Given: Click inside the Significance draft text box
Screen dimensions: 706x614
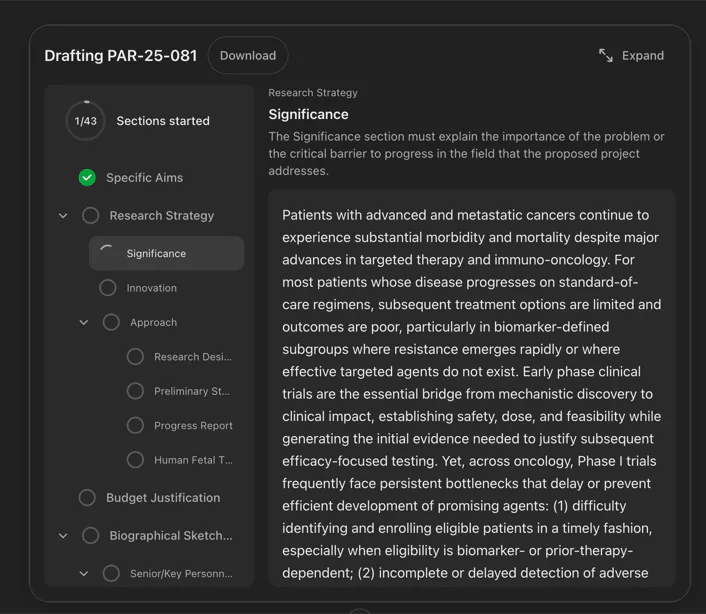Looking at the screenshot, I should tap(472, 388).
